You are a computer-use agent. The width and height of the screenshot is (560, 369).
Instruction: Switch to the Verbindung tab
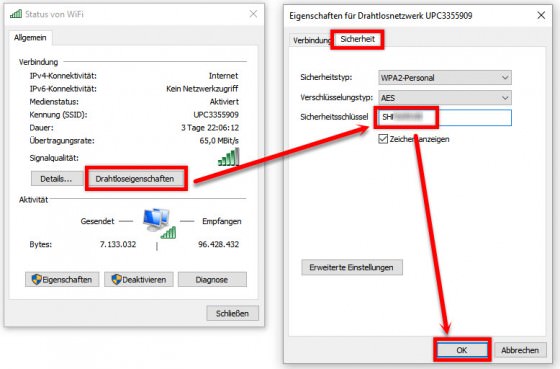(312, 40)
